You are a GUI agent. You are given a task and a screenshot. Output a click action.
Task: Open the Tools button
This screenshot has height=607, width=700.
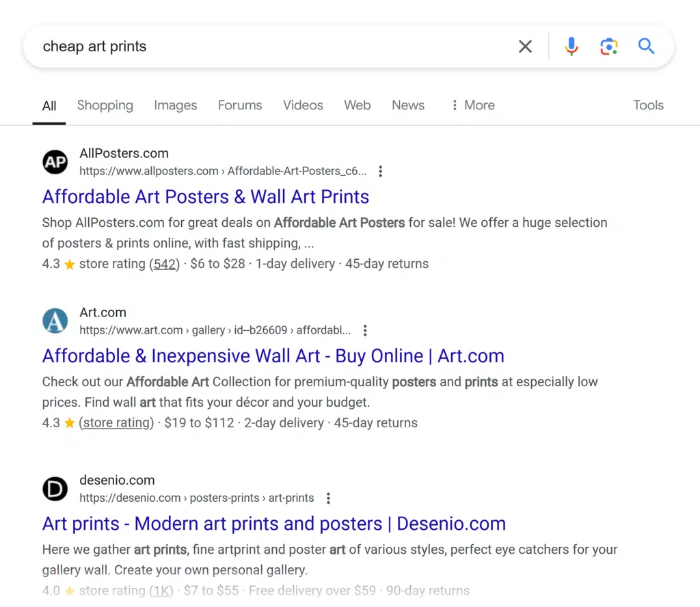[x=648, y=105]
